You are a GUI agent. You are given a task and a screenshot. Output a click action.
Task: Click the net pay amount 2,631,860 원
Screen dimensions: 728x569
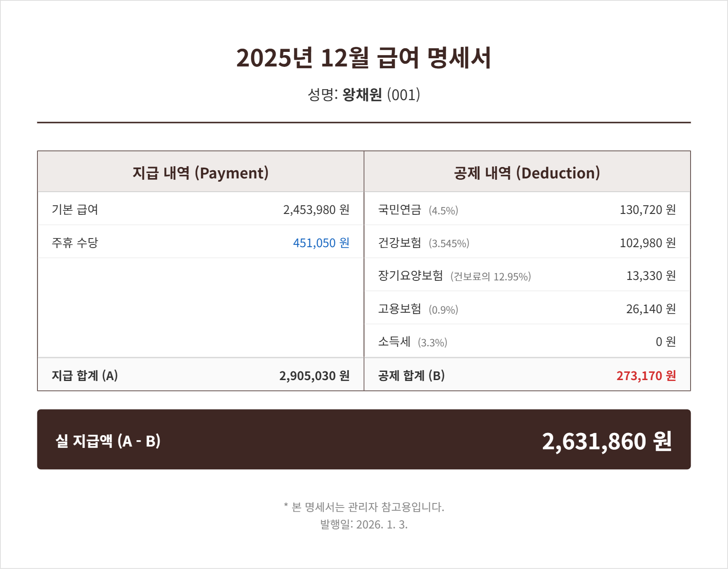coord(607,441)
